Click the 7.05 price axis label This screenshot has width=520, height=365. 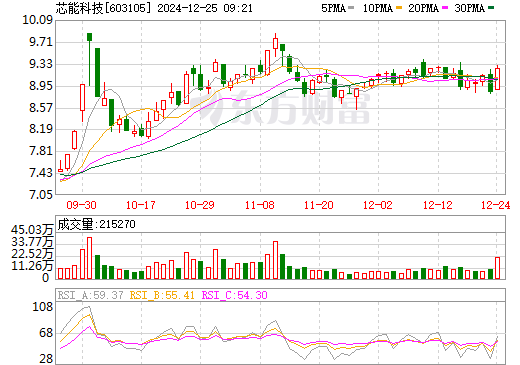point(41,194)
